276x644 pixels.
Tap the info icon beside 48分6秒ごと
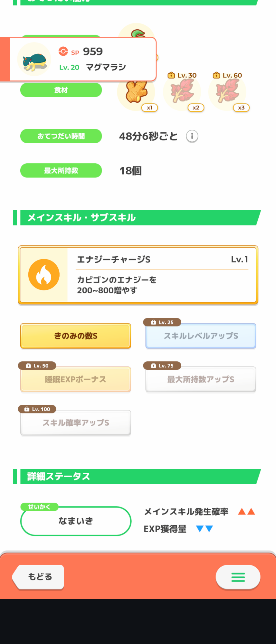[192, 136]
